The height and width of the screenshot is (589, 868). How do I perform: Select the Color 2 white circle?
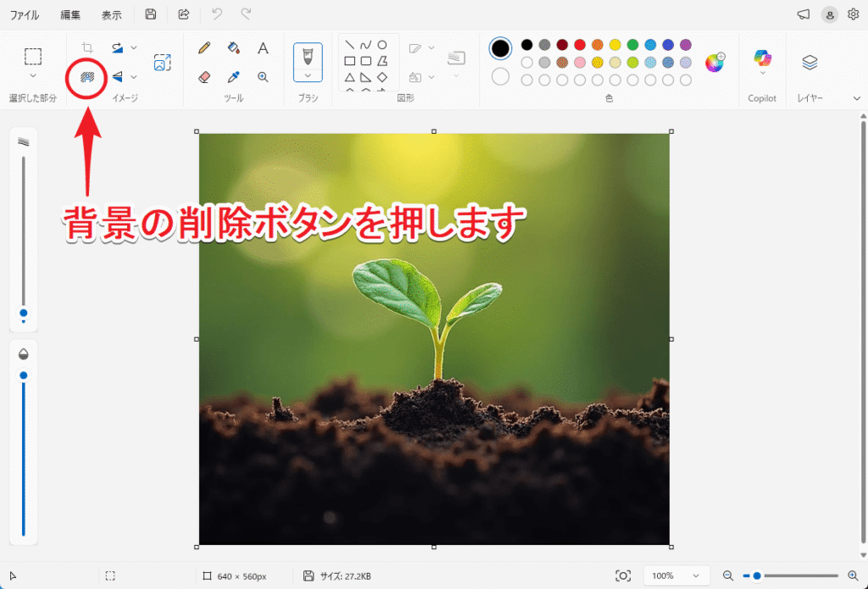tap(500, 76)
